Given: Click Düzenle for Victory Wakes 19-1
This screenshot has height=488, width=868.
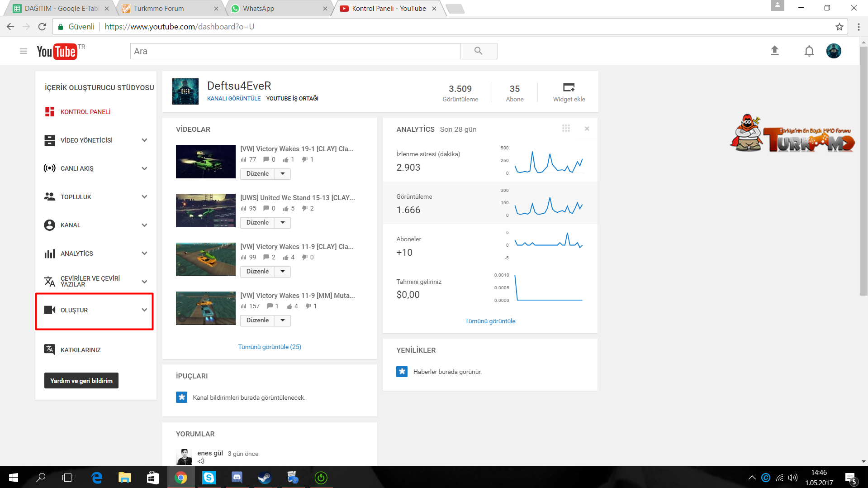Looking at the screenshot, I should (257, 174).
